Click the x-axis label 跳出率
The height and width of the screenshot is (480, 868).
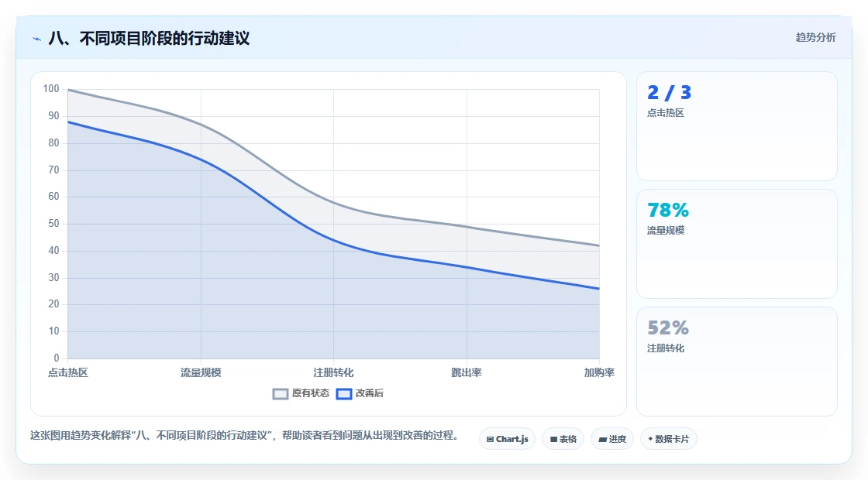point(466,372)
